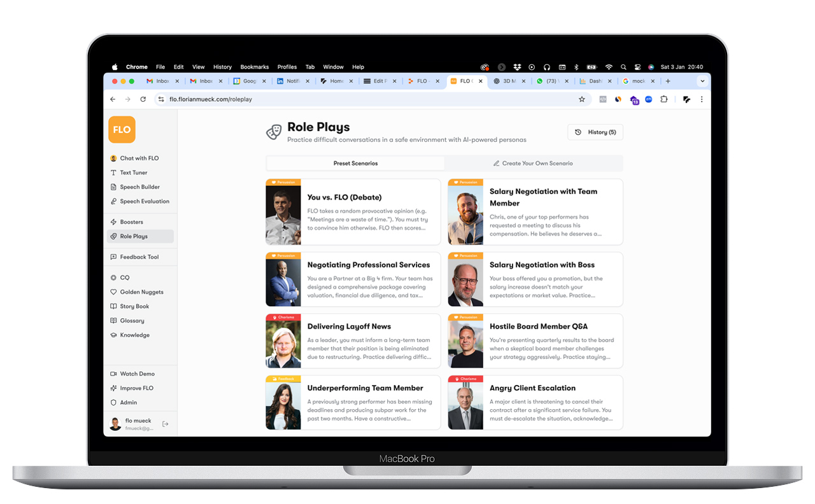Switch to Create Your Own Scenario tab
Image resolution: width=815 pixels, height=504 pixels.
coord(533,164)
